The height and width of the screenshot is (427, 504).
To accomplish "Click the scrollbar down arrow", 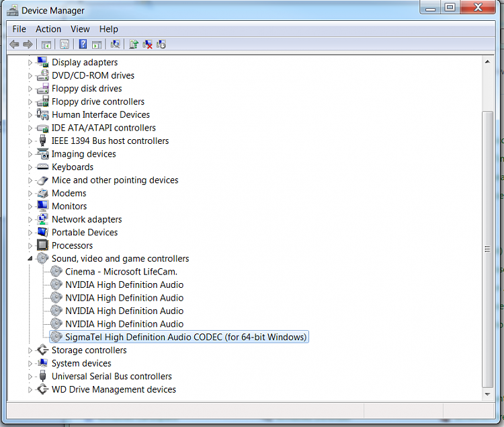I will [x=487, y=394].
